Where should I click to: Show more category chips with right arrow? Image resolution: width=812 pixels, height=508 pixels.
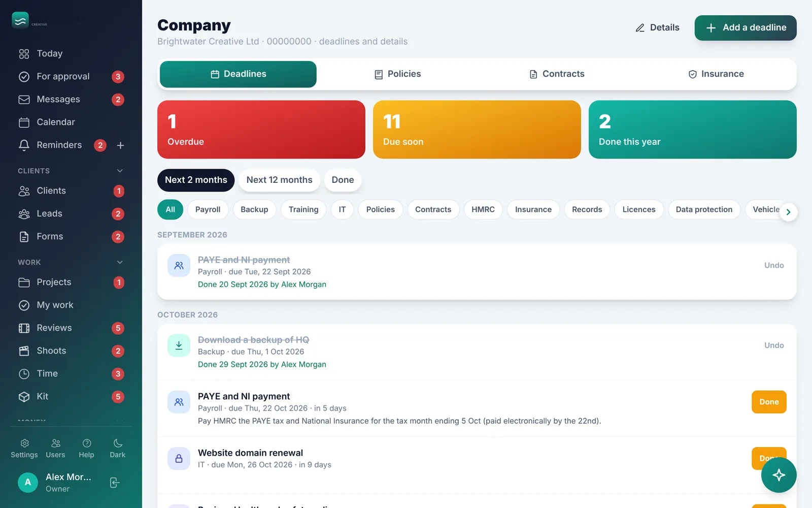[788, 212]
